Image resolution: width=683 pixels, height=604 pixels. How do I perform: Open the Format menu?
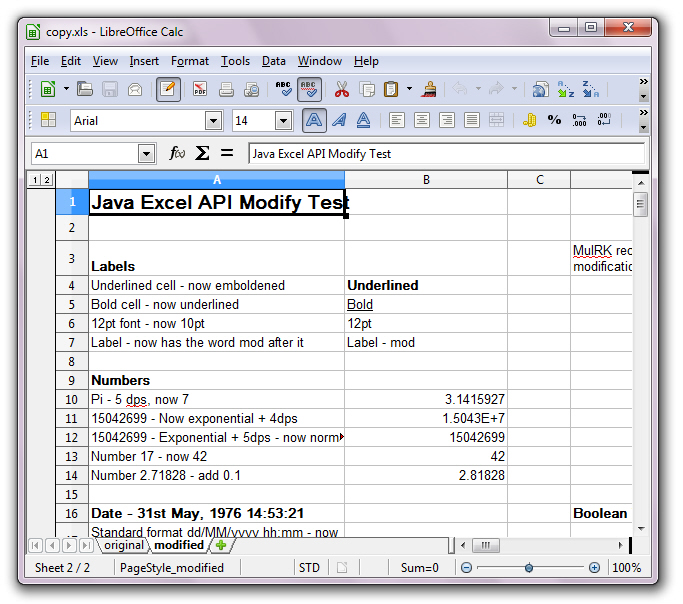pos(190,61)
